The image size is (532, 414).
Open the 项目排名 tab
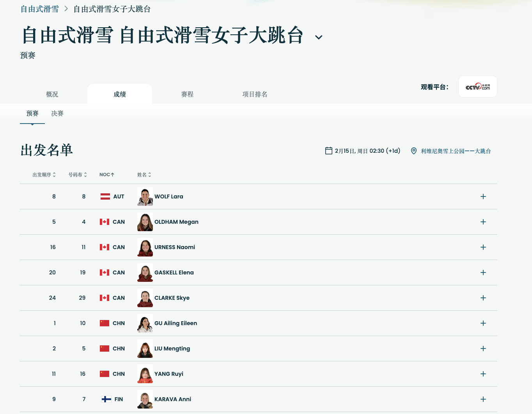(x=255, y=94)
